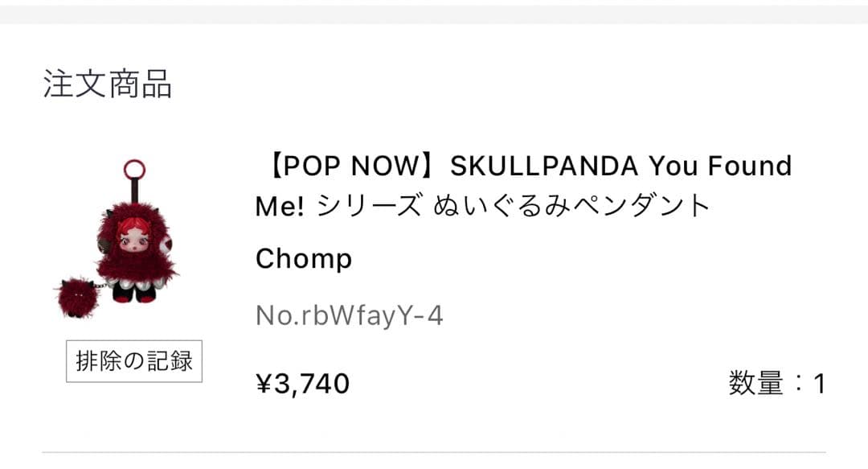
Task: Click the doll's black shoes in image
Action: coord(135,294)
